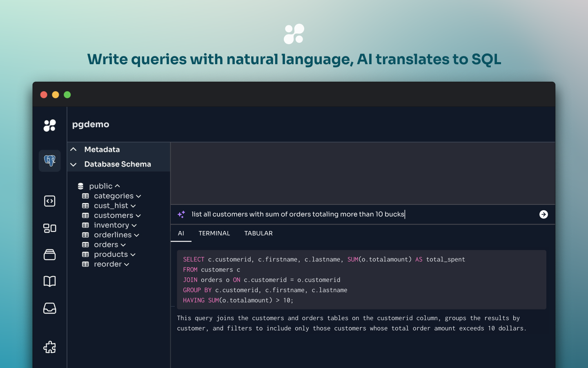Open the inbox tray icon in sidebar
Viewport: 588px width, 368px height.
click(x=49, y=308)
